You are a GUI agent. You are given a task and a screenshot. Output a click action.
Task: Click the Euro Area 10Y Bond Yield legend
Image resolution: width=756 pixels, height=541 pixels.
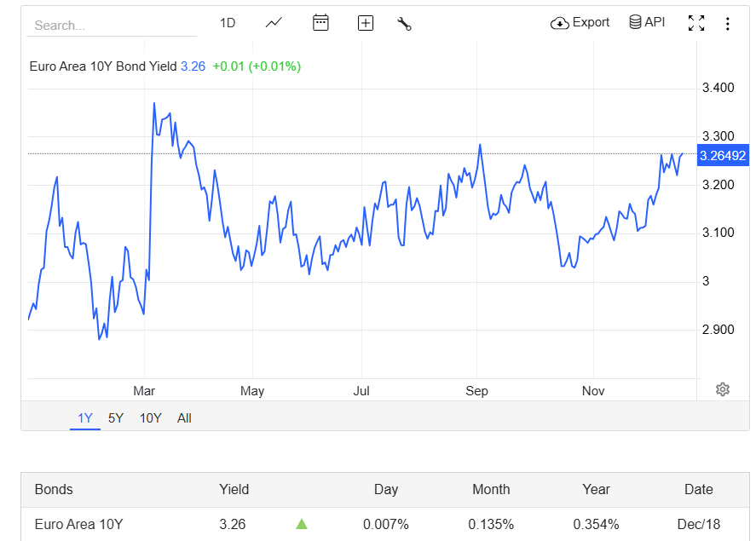[x=103, y=66]
